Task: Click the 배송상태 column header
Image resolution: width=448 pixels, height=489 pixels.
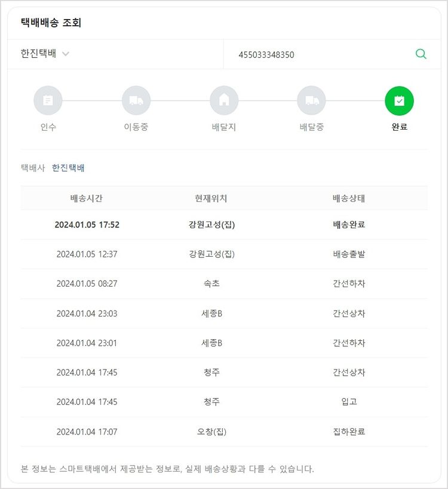Action: click(x=349, y=198)
